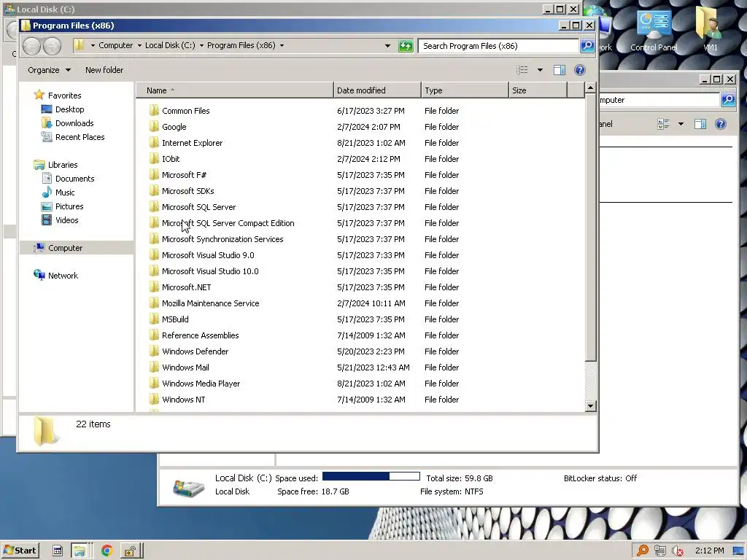Click the magnifier icon in system tray
Image resolution: width=747 pixels, height=560 pixels.
tap(642, 551)
